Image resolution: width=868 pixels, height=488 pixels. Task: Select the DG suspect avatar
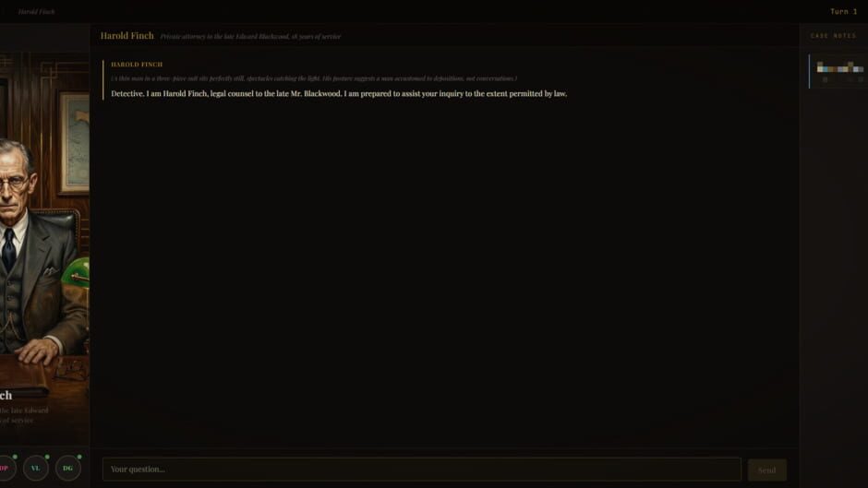click(67, 468)
